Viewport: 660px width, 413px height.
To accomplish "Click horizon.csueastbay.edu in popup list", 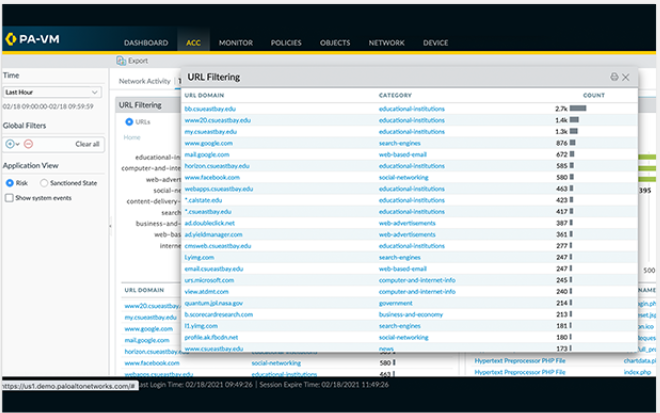I will [217, 166].
